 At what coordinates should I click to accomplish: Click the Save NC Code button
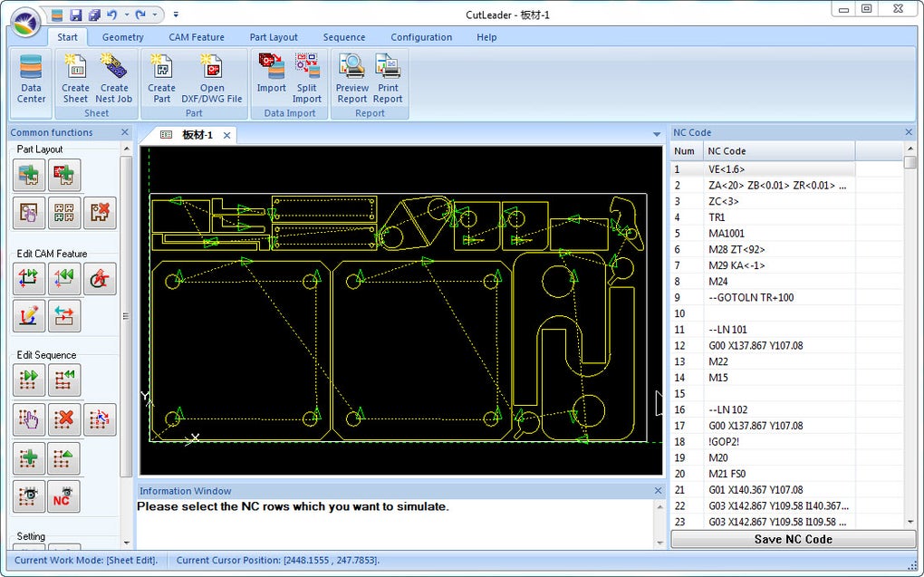pyautogui.click(x=794, y=539)
